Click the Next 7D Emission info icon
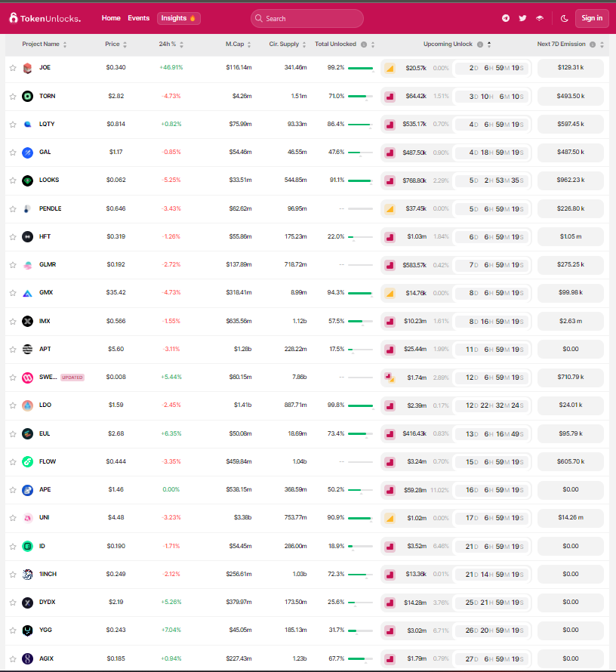The image size is (616, 672). coord(592,45)
